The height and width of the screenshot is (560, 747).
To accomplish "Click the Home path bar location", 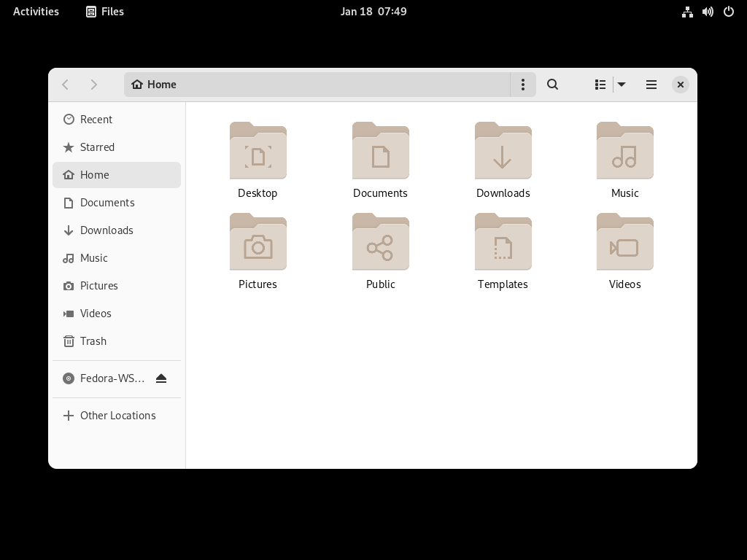I will [x=154, y=85].
